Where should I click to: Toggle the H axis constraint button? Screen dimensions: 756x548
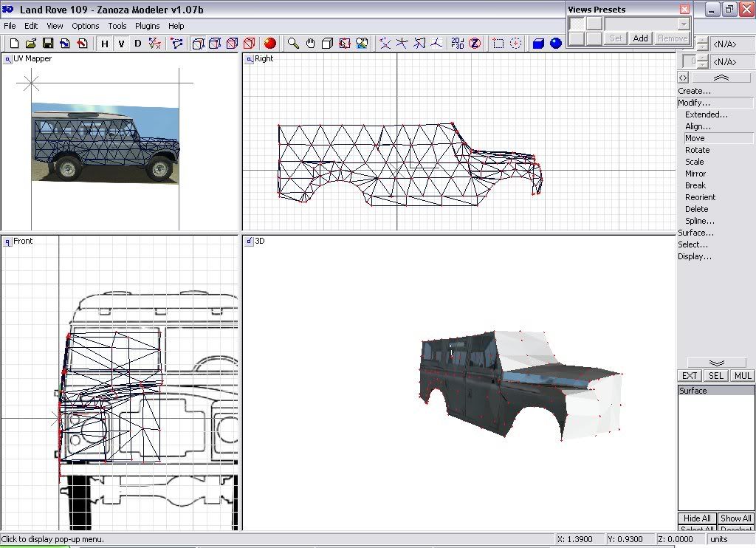tap(104, 44)
